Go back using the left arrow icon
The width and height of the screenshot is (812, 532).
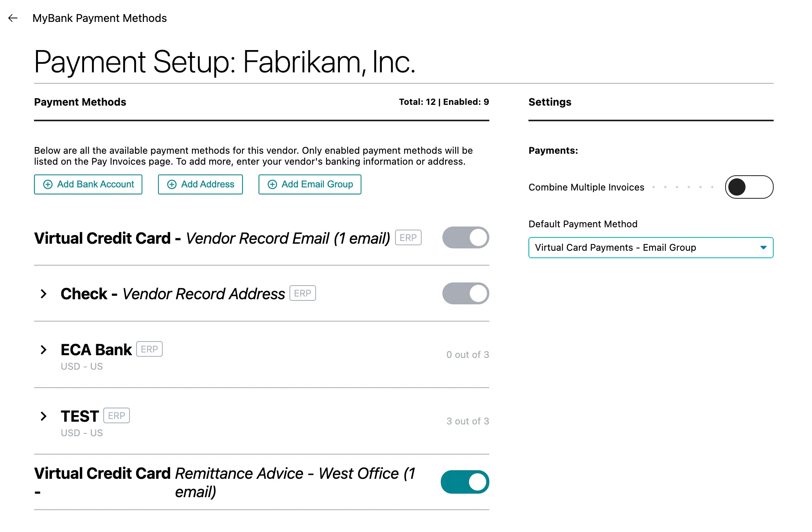pos(13,18)
